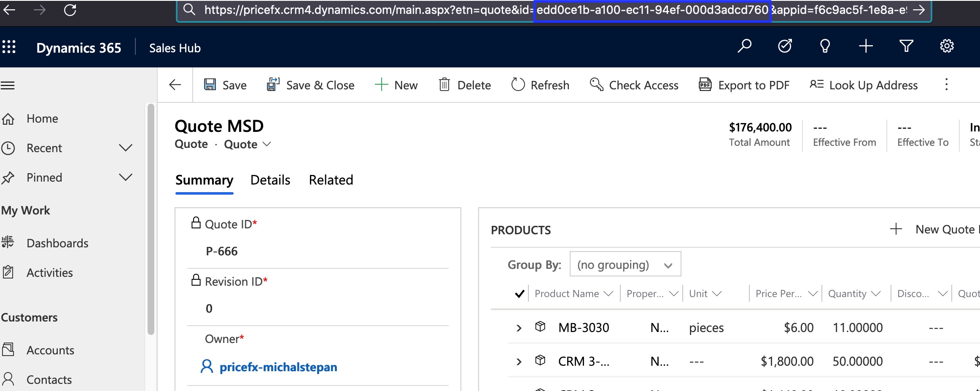This screenshot has height=391, width=980.
Task: Expand the Recent list
Action: tap(126, 148)
